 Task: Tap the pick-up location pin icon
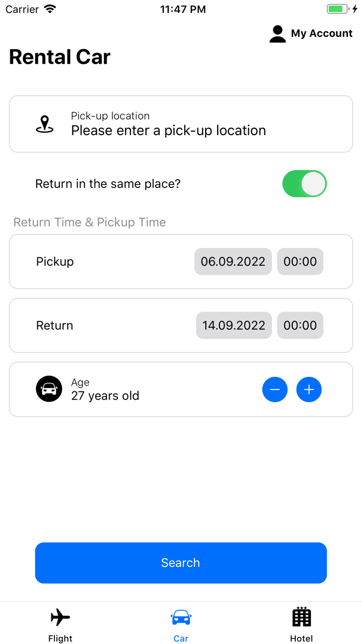[x=45, y=124]
